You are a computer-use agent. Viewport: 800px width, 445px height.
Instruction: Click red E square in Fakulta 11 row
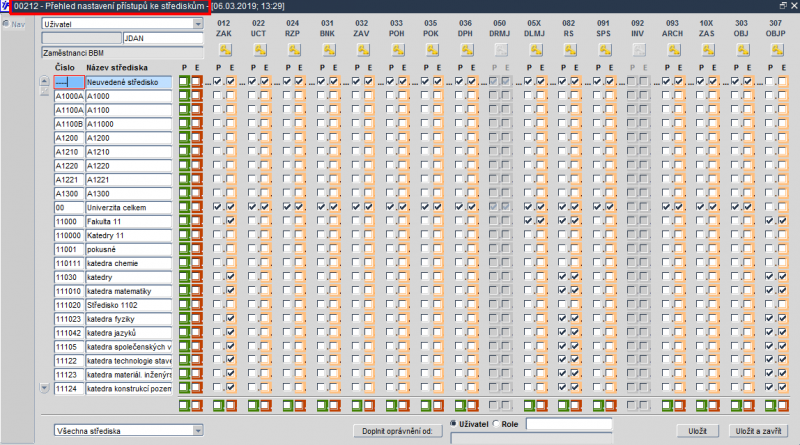click(196, 221)
